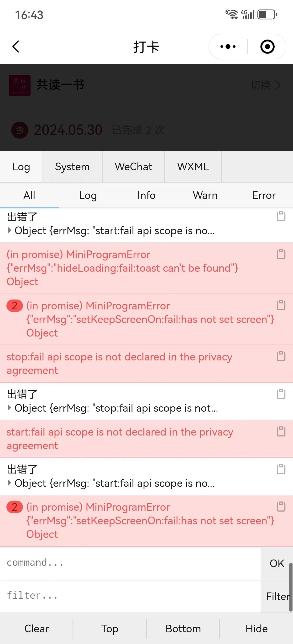Copy the start:fail privacy agreement error
The height and width of the screenshot is (644, 293).
281,431
